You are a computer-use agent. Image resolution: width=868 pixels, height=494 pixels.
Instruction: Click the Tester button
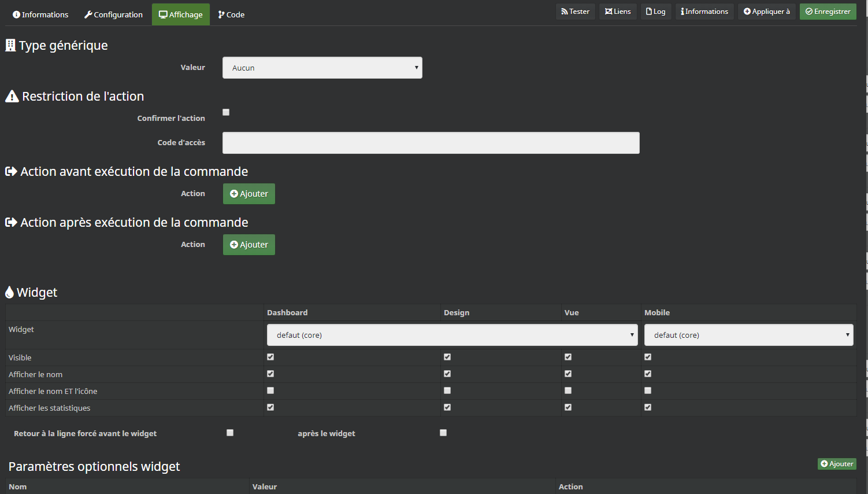pos(575,12)
